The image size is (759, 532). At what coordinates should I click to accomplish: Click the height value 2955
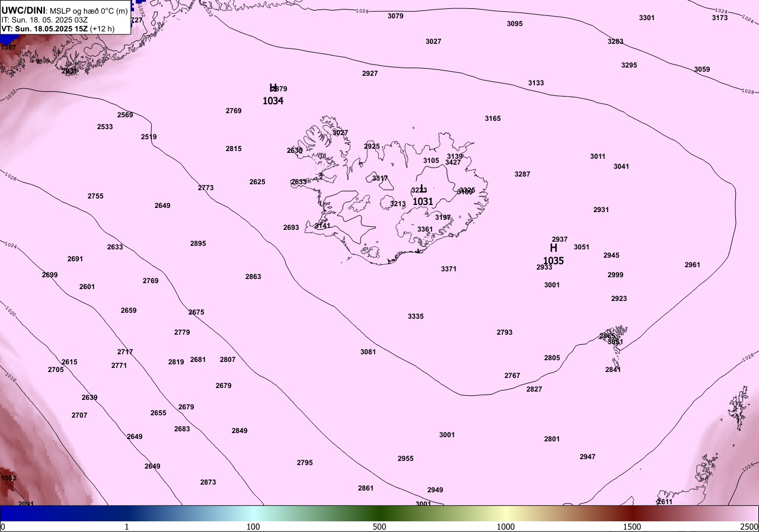406,459
